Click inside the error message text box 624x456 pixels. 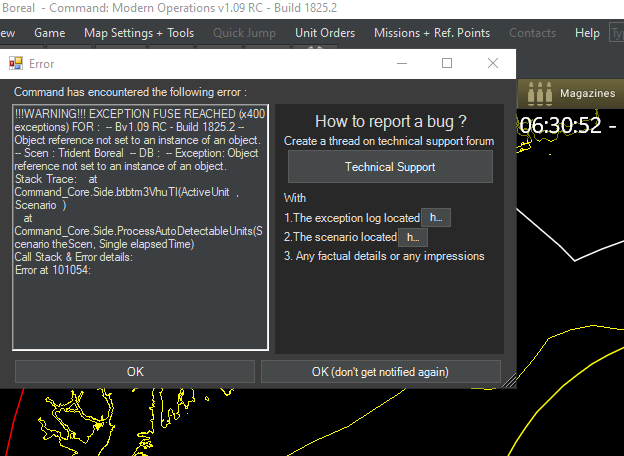pyautogui.click(x=140, y=228)
